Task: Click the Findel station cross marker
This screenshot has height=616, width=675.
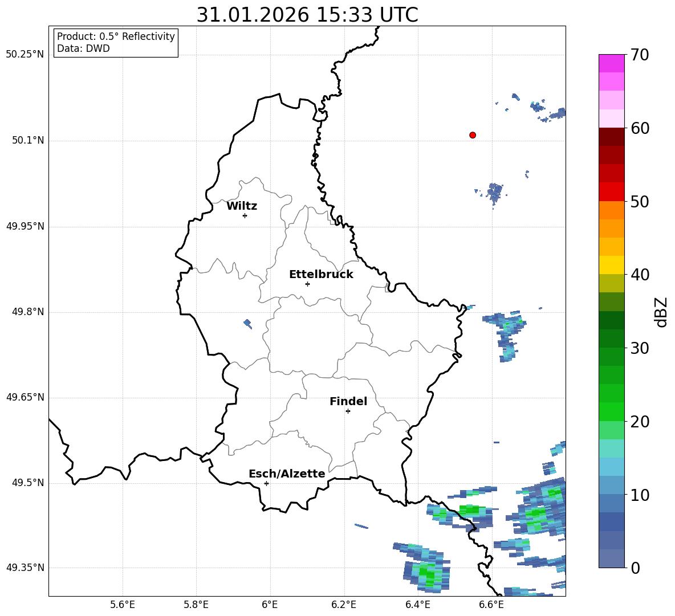Action: click(x=348, y=411)
